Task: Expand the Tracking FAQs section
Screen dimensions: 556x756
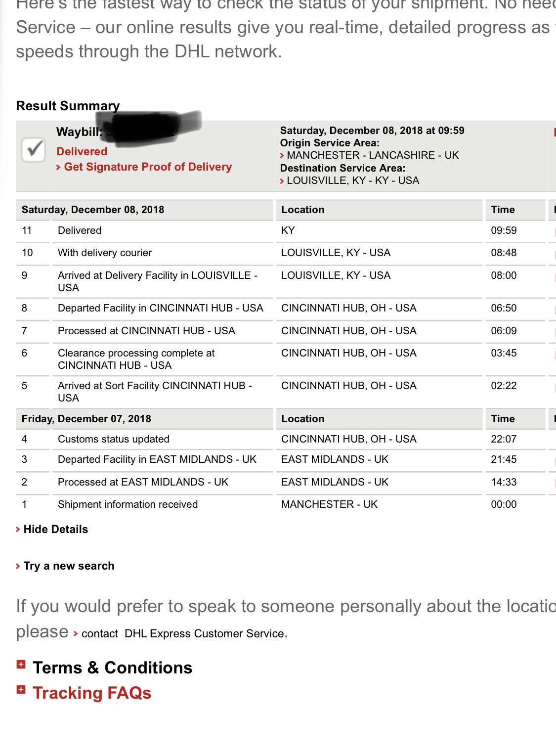Action: tap(92, 693)
